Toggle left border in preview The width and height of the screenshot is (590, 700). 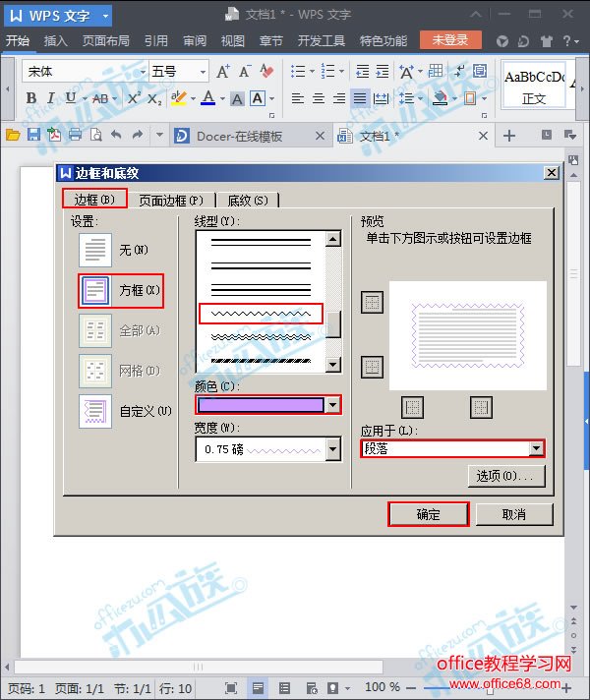(x=412, y=407)
